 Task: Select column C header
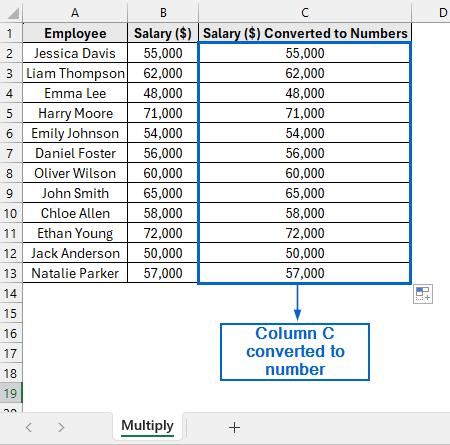tap(305, 13)
